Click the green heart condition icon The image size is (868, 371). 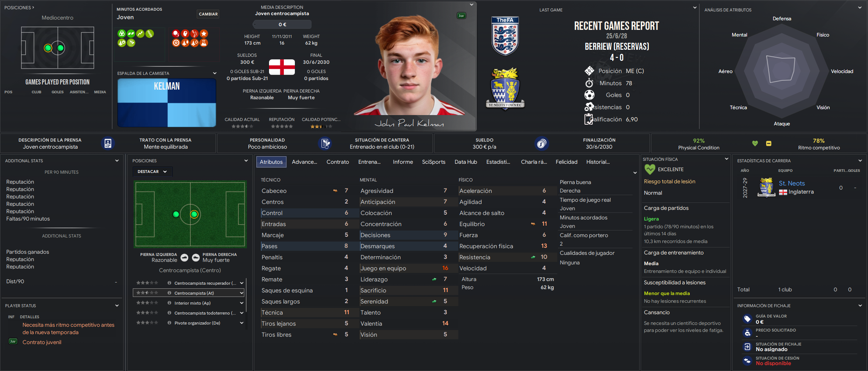coord(755,143)
